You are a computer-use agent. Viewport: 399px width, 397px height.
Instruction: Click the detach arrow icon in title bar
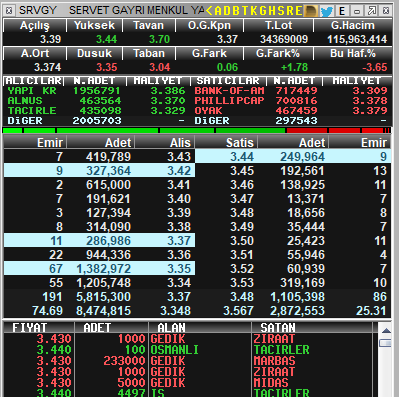pos(371,11)
